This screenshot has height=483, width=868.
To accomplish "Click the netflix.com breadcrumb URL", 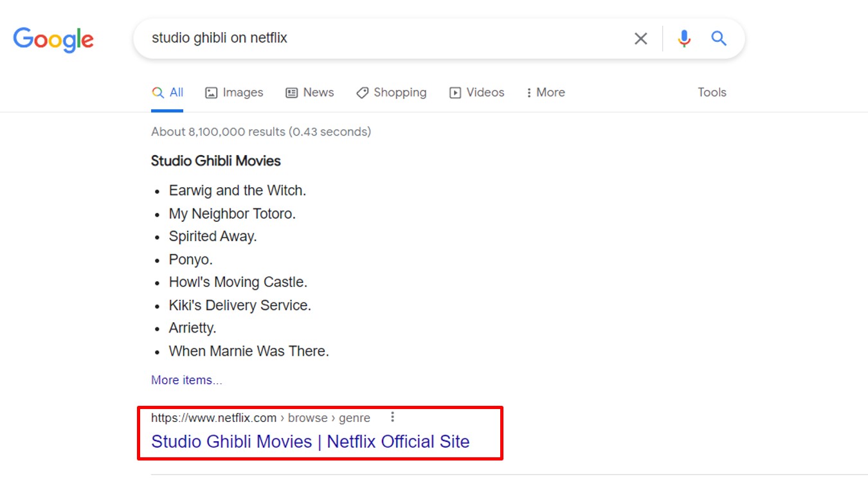I will tap(213, 417).
